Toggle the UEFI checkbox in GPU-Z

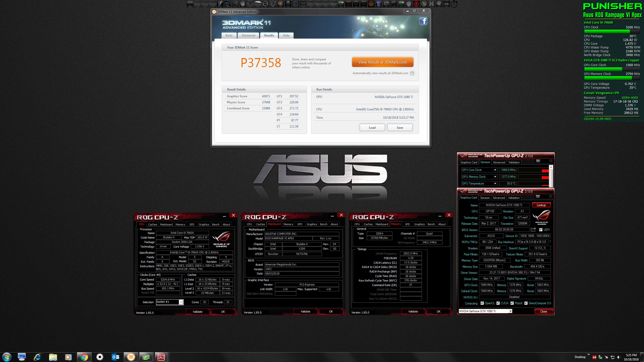click(x=541, y=230)
